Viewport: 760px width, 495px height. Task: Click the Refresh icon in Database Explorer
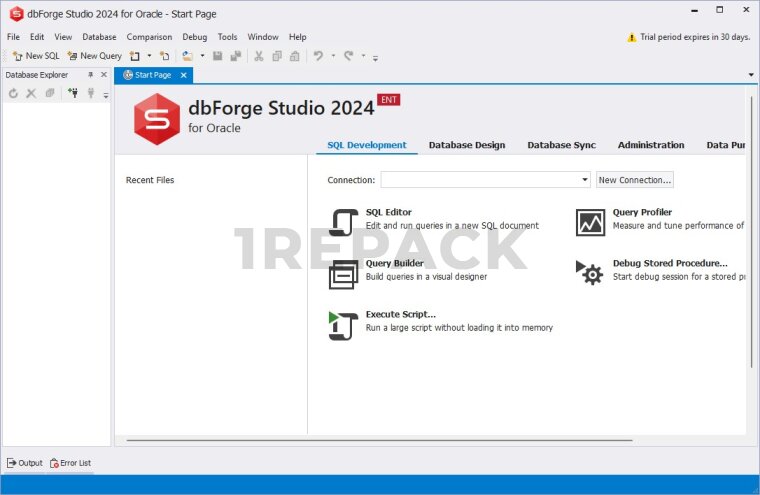[13, 93]
